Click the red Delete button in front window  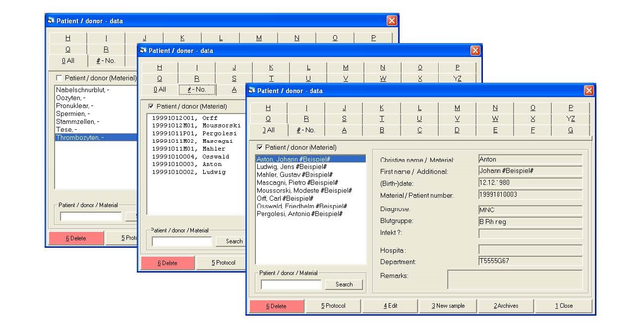coord(276,306)
